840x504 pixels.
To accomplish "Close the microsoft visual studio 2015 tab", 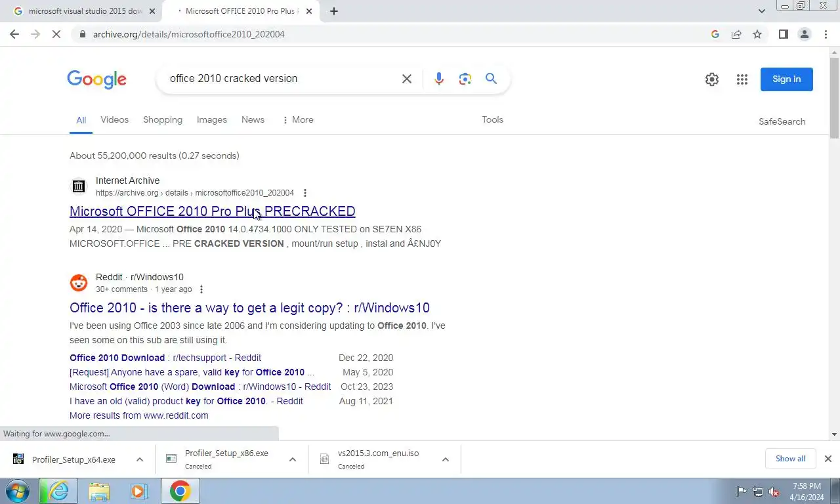I will [152, 11].
